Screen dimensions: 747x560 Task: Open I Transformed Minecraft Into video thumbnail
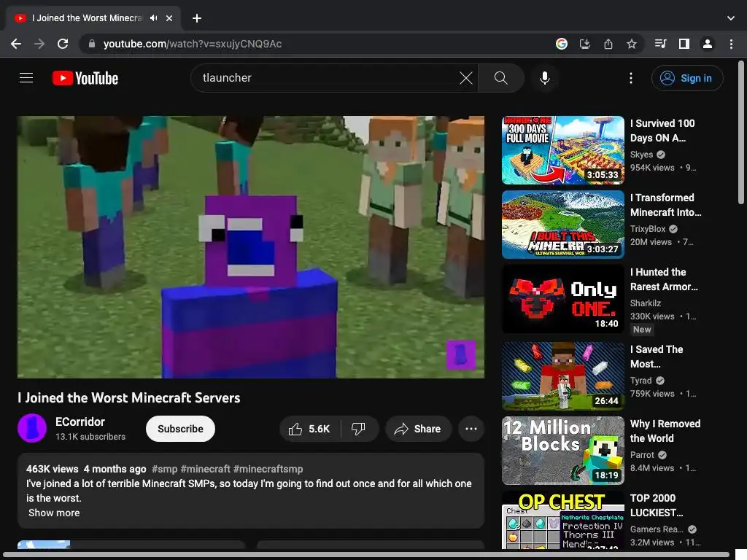coord(562,225)
